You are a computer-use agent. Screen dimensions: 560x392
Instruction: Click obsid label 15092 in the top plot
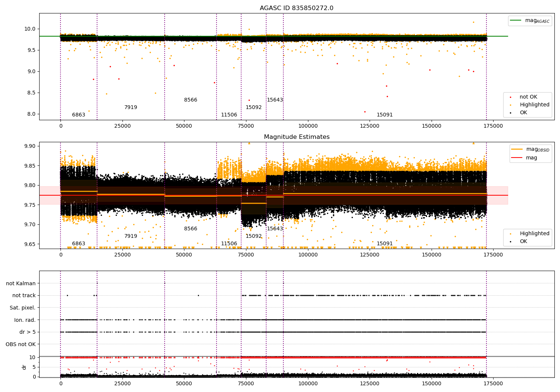click(253, 108)
